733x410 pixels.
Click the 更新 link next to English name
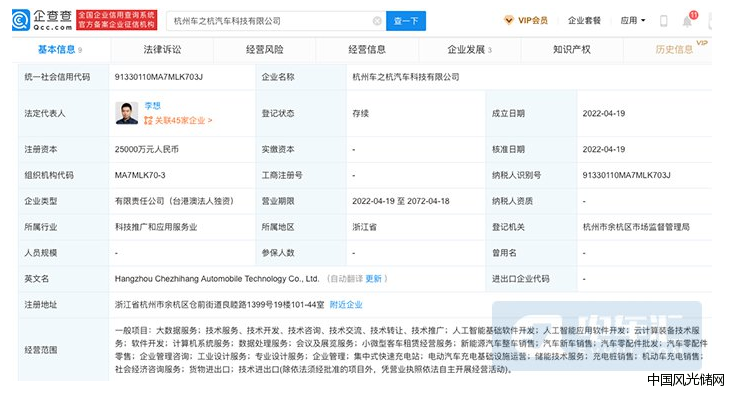(x=374, y=279)
